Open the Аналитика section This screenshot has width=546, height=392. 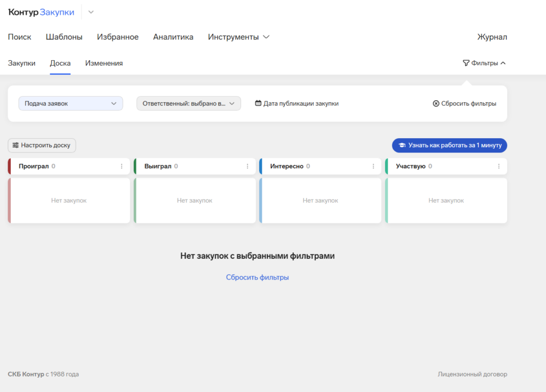(173, 37)
